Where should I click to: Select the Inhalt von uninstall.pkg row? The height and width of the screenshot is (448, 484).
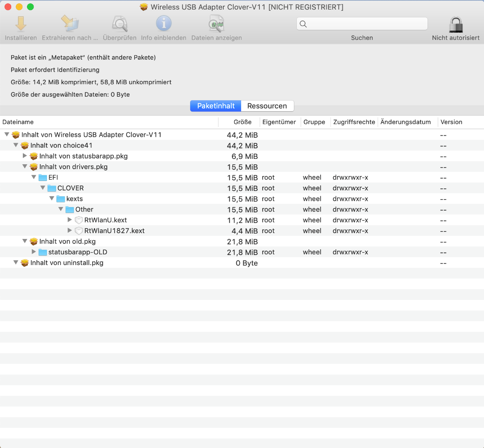click(x=67, y=263)
